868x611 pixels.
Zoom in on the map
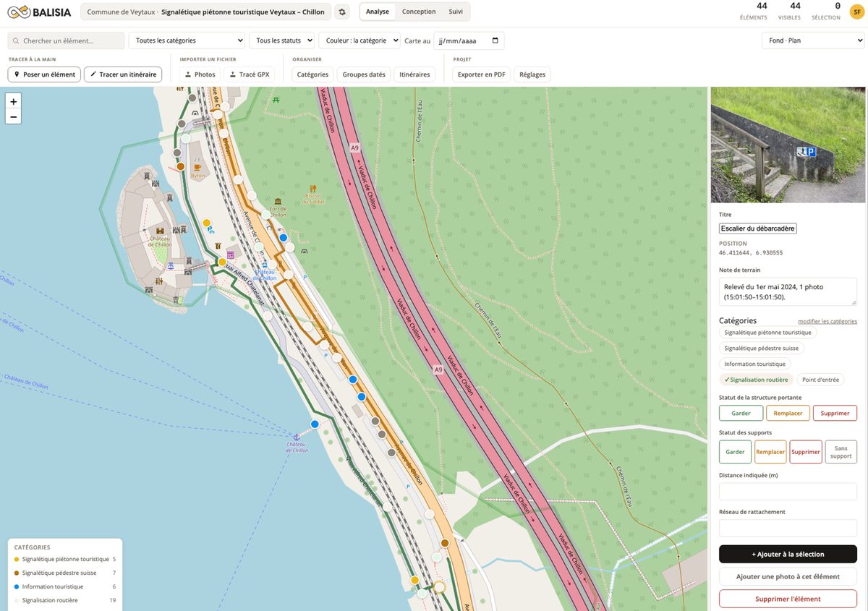point(13,101)
